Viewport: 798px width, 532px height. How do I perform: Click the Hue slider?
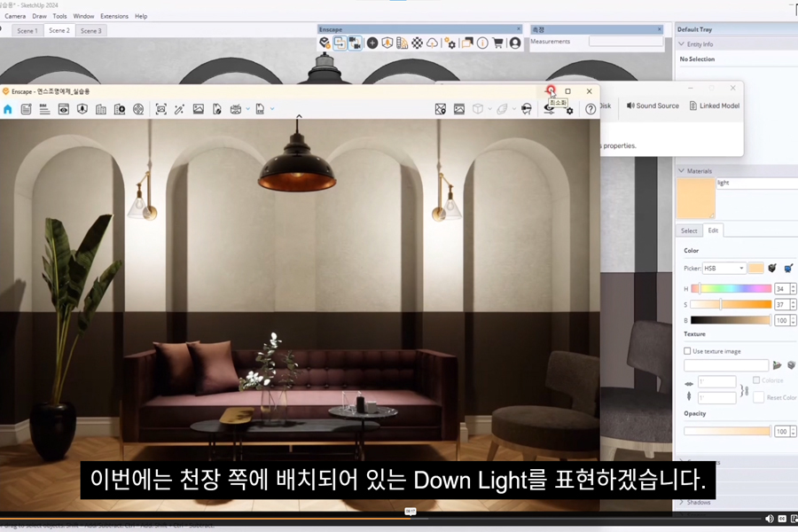tap(731, 289)
